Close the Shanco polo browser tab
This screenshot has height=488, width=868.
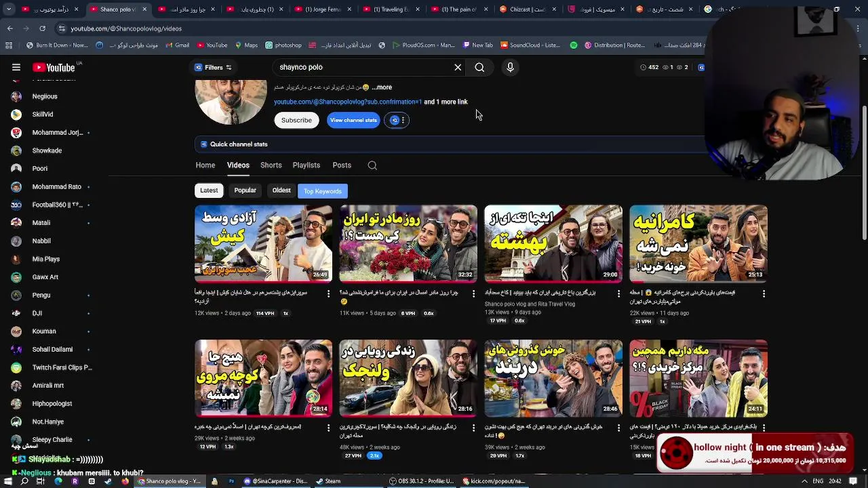coord(144,9)
